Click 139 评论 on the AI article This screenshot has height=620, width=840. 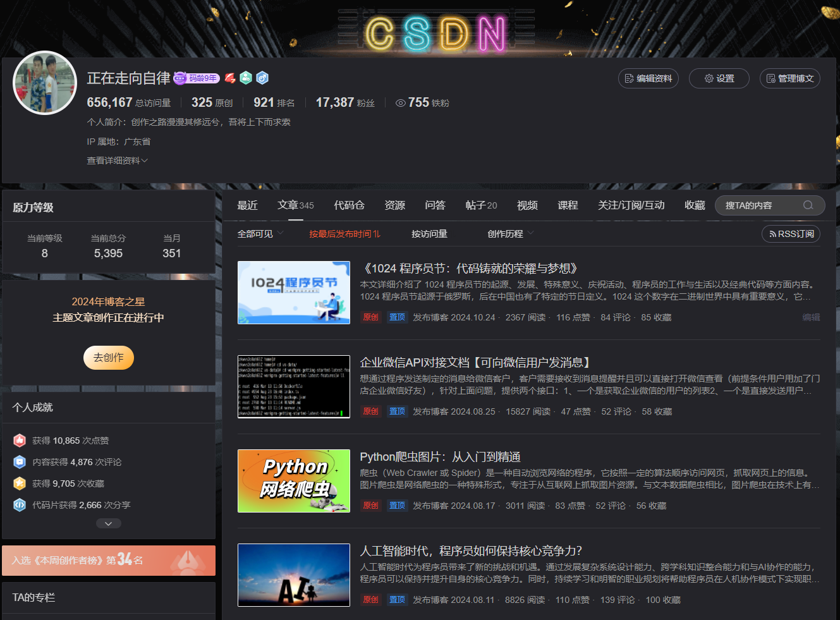[x=618, y=600]
